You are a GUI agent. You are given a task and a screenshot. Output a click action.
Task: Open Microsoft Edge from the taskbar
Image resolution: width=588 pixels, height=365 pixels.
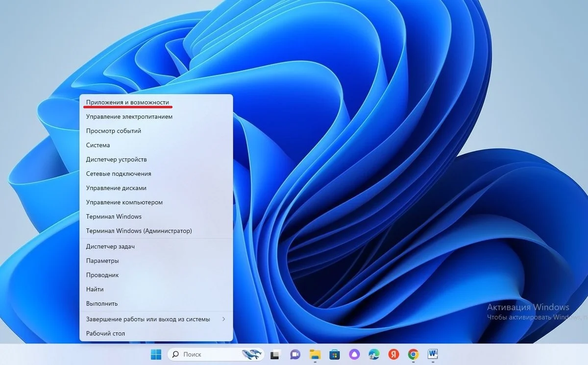pos(374,354)
